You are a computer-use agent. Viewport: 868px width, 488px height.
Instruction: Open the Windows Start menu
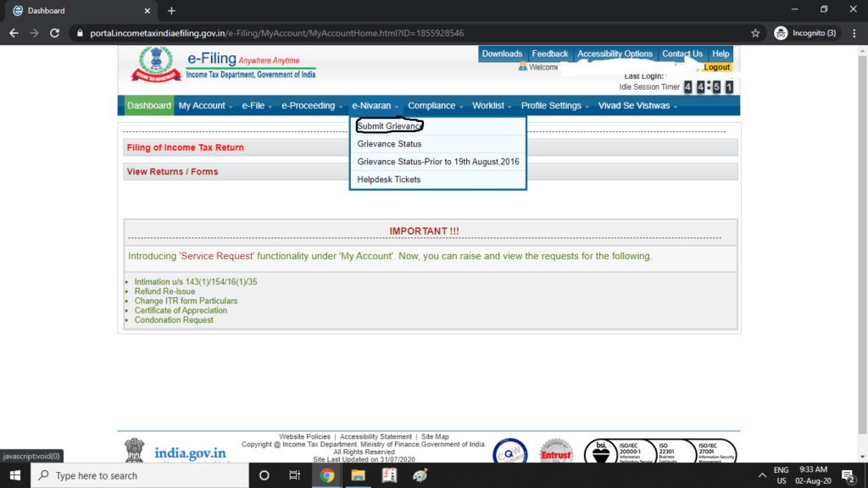[x=15, y=475]
